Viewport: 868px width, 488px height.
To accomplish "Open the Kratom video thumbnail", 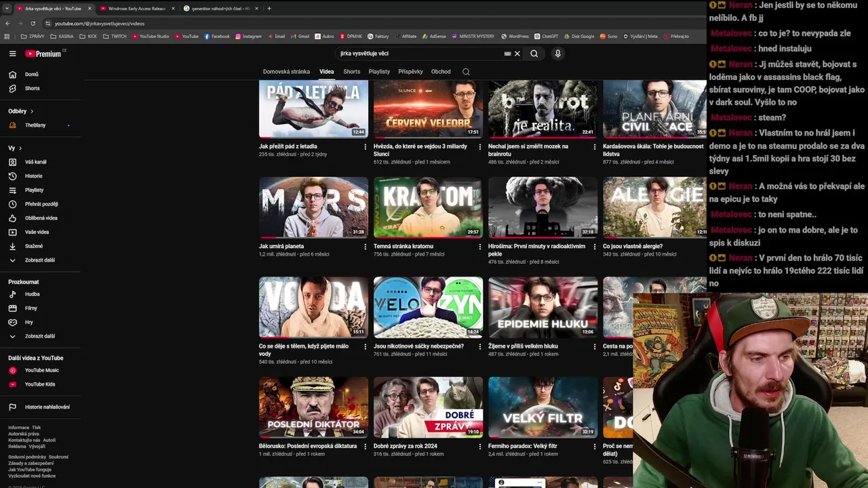I will (428, 207).
